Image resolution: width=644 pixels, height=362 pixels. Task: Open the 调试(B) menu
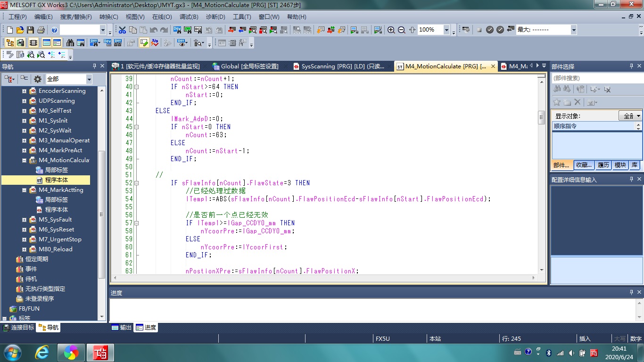click(189, 16)
